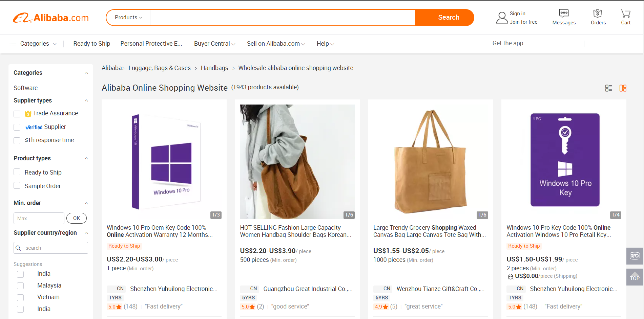The width and height of the screenshot is (644, 319).
Task: Collapse the Supplier country/region section
Action: [x=86, y=233]
